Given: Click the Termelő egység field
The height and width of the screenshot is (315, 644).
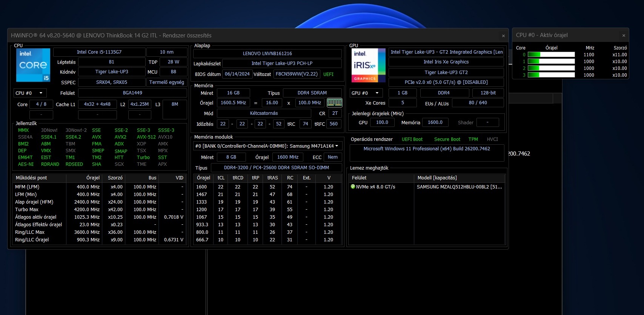Looking at the screenshot, I should [x=167, y=82].
